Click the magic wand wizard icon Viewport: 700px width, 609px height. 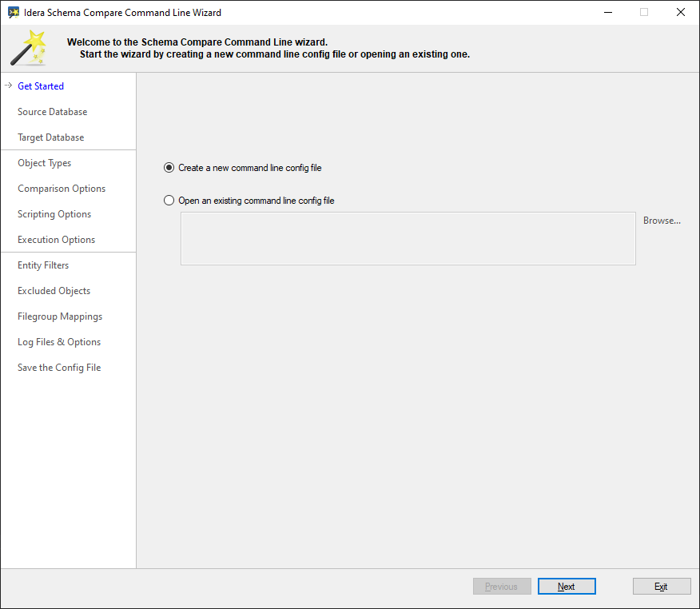coord(29,48)
